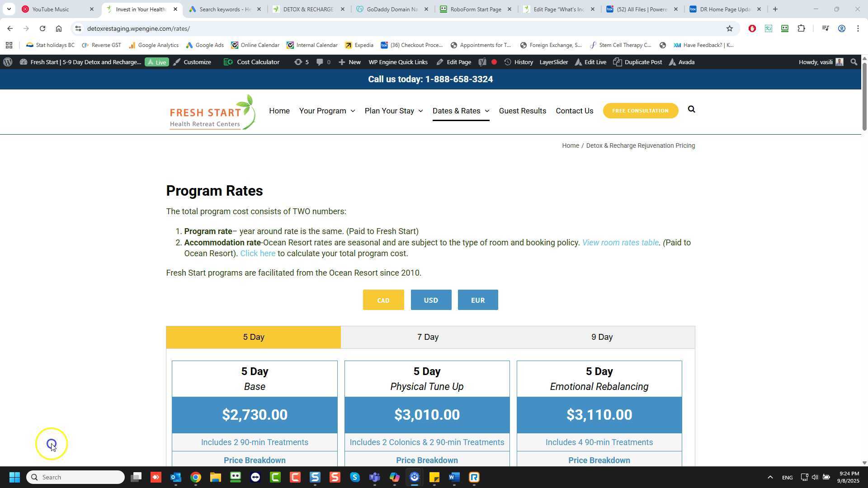Screen dimensions: 868x488
Task: Bookmark this page with the star icon
Action: pos(729,28)
